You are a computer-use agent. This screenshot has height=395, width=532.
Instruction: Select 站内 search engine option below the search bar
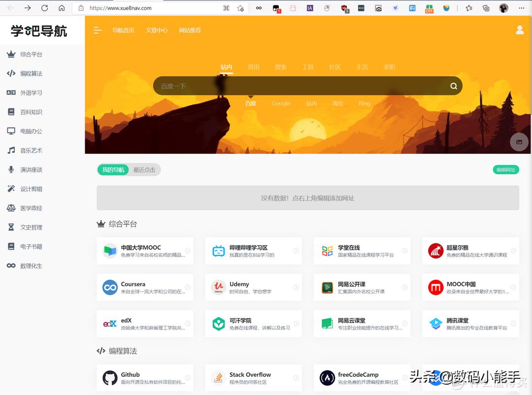(x=311, y=103)
